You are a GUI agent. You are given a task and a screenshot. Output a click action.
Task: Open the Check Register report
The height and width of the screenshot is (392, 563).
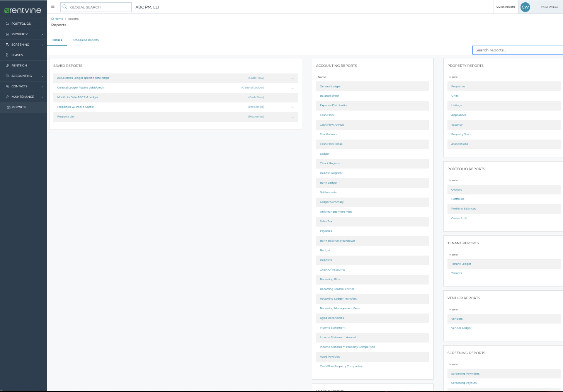click(330, 163)
